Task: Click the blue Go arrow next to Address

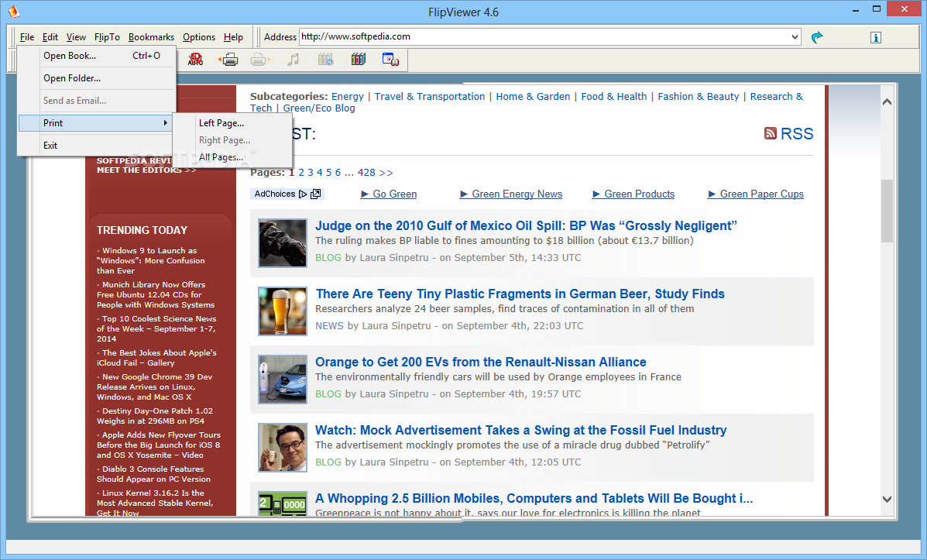Action: (x=817, y=37)
